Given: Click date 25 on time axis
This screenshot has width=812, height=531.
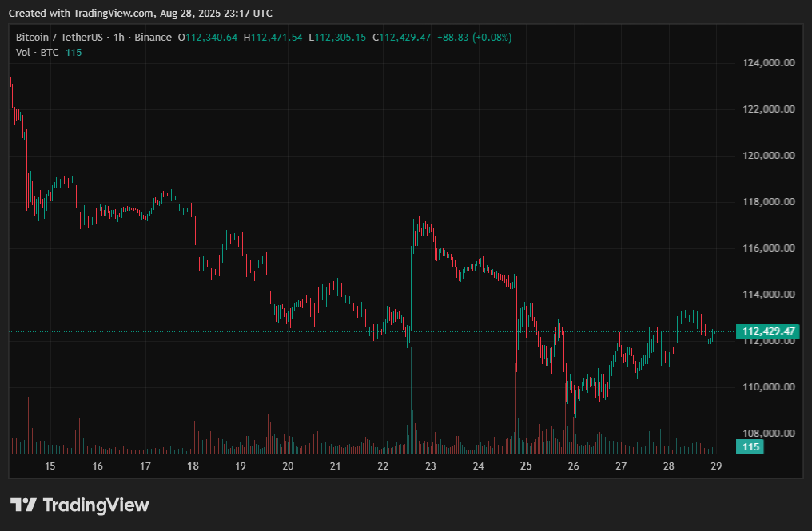Looking at the screenshot, I should coord(526,466).
